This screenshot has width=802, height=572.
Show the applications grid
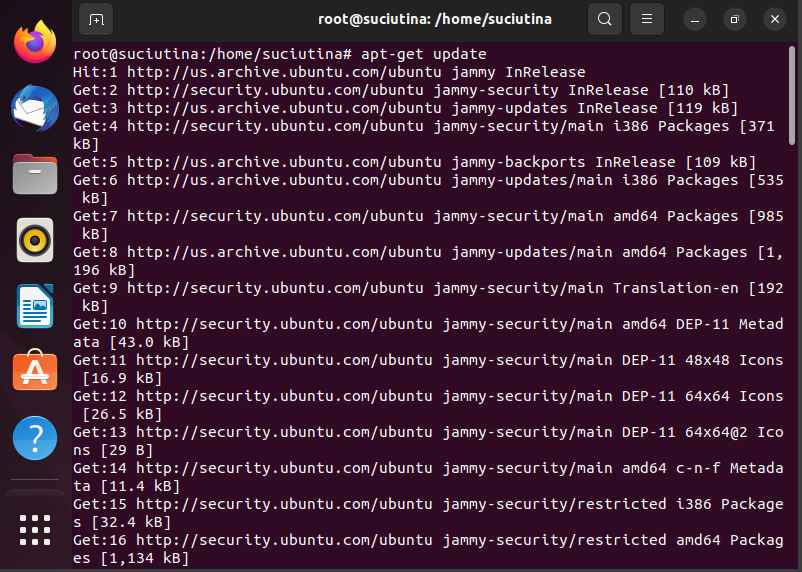(35, 530)
